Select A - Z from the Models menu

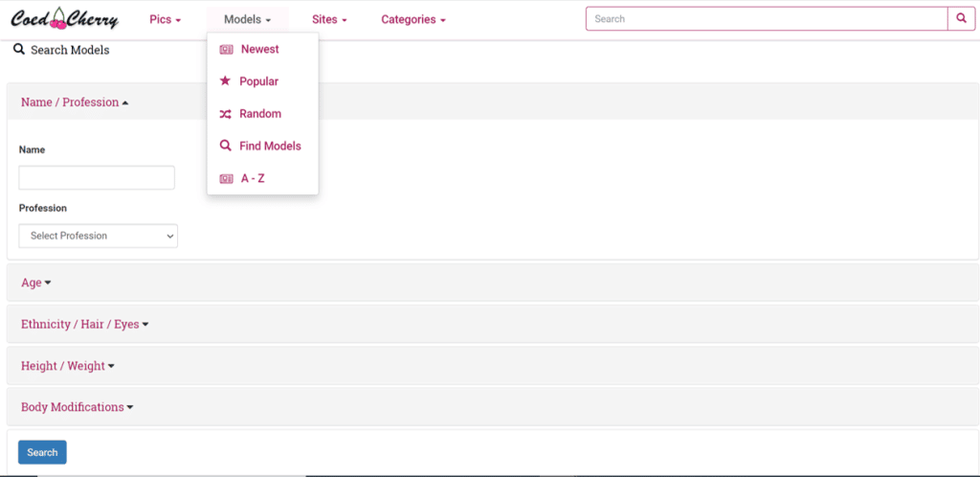tap(262, 178)
